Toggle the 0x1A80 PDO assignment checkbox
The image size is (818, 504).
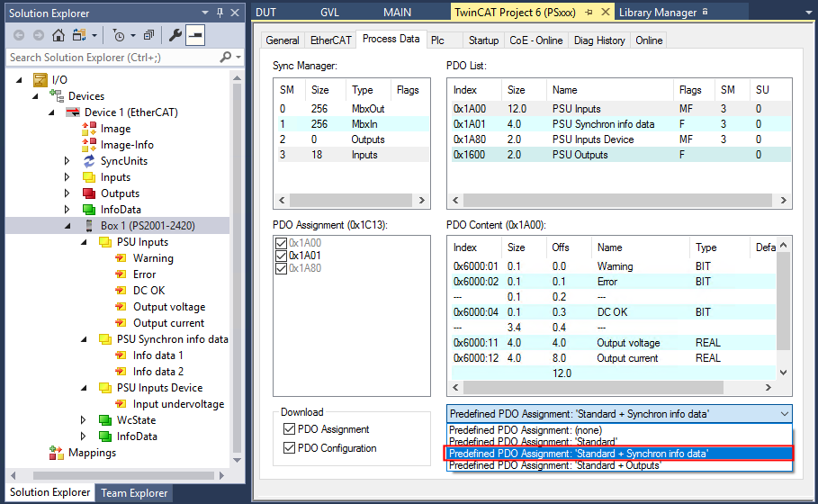[281, 268]
